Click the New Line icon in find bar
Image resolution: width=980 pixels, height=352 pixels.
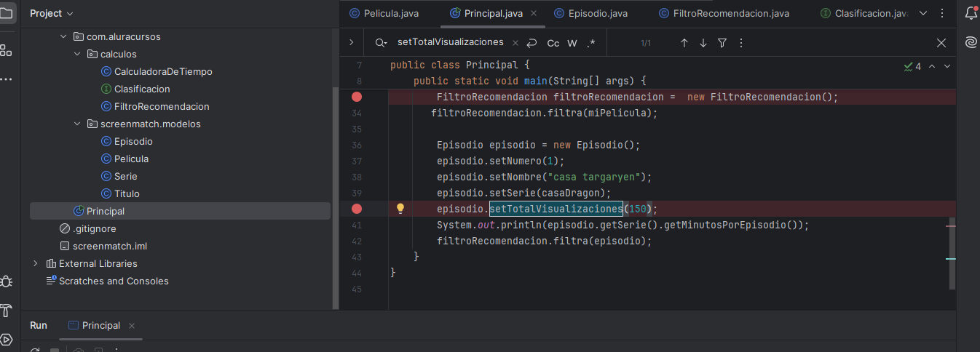532,43
